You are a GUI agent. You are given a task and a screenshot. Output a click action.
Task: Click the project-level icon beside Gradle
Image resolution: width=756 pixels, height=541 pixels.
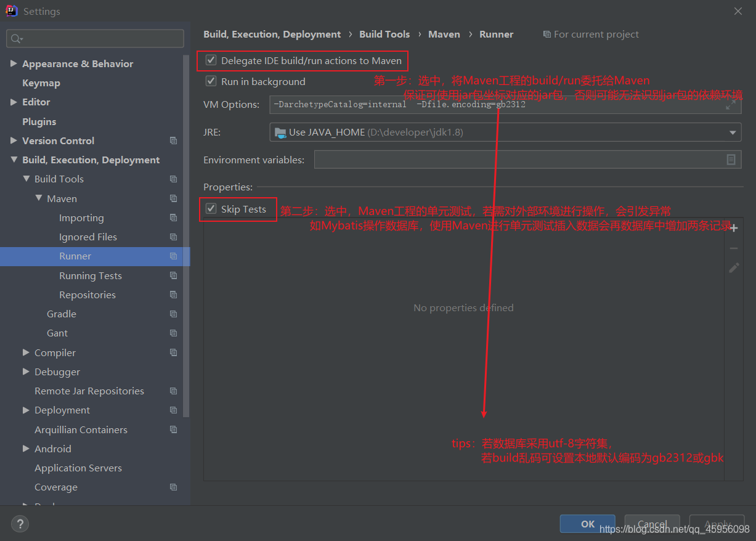pyautogui.click(x=173, y=314)
